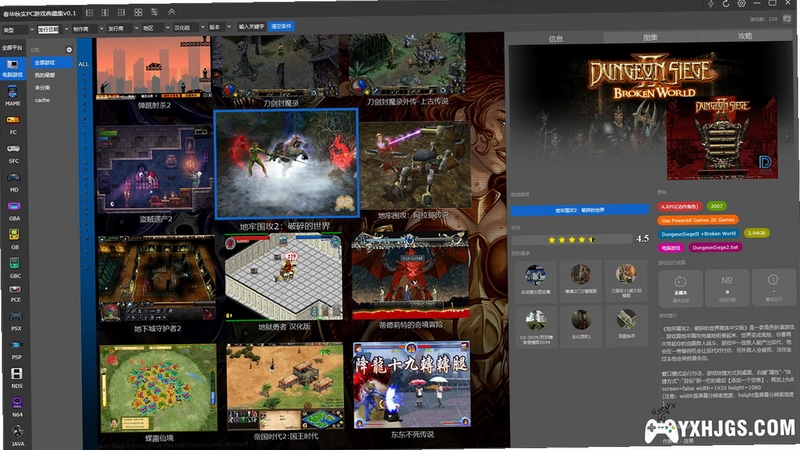The image size is (800, 450).
Task: Click the add category circle icon next to 分类
Action: 69,49
